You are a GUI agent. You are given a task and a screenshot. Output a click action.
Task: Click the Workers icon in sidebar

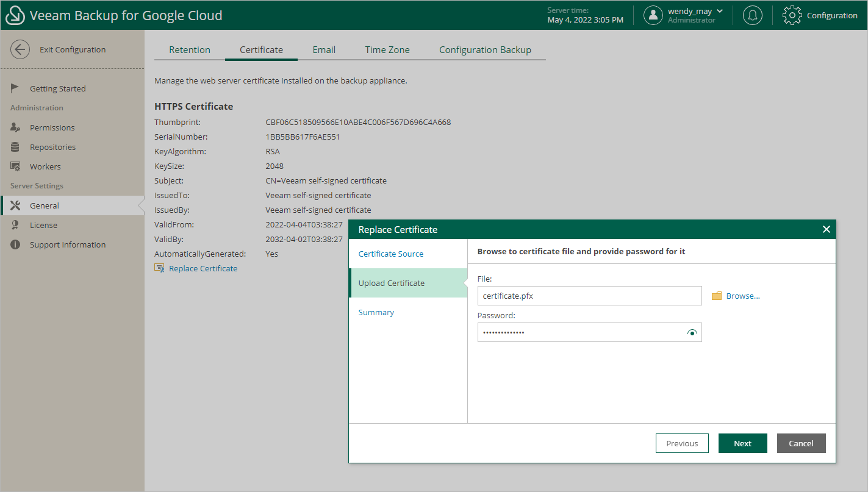click(16, 166)
